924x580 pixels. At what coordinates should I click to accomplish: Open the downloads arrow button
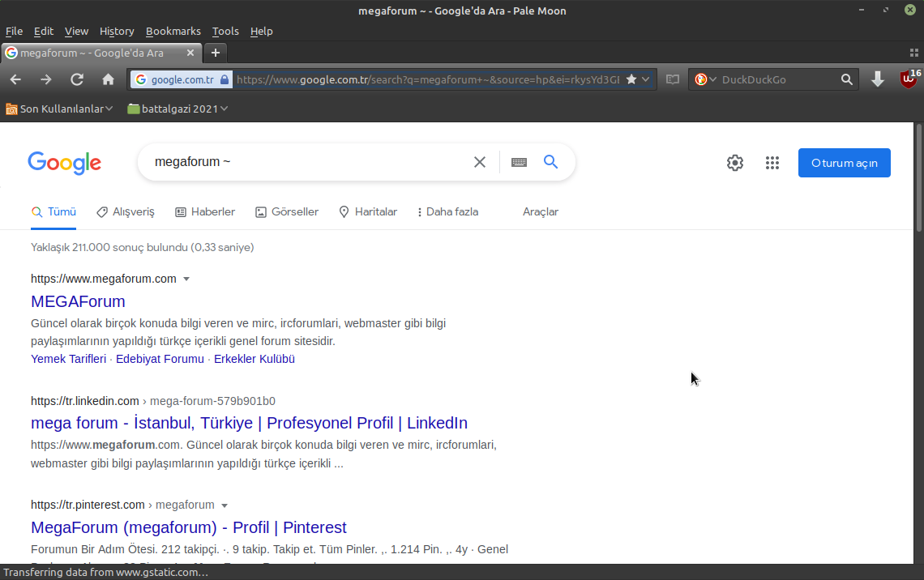pyautogui.click(x=878, y=79)
